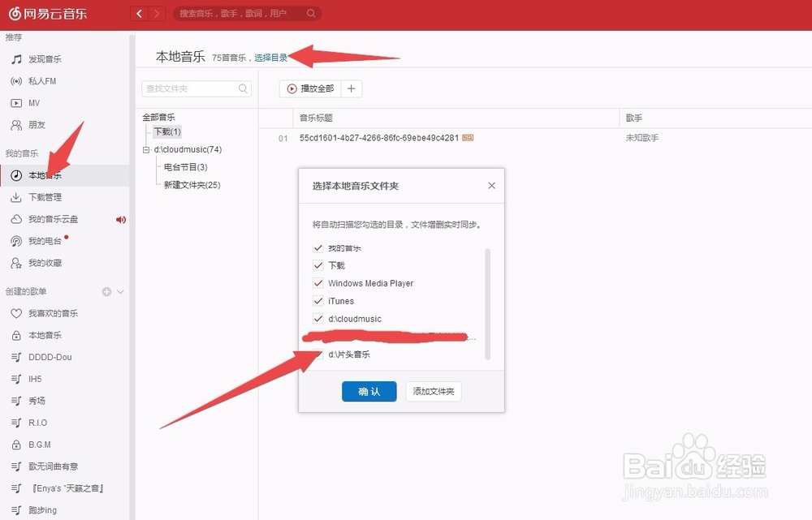
Task: Uncheck the iTunes folder checkbox
Action: (x=319, y=301)
